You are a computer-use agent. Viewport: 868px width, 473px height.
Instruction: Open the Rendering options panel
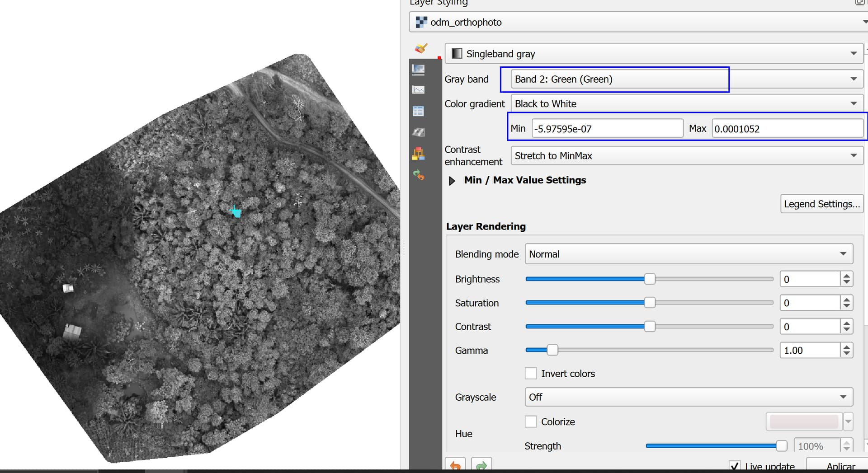point(418,132)
